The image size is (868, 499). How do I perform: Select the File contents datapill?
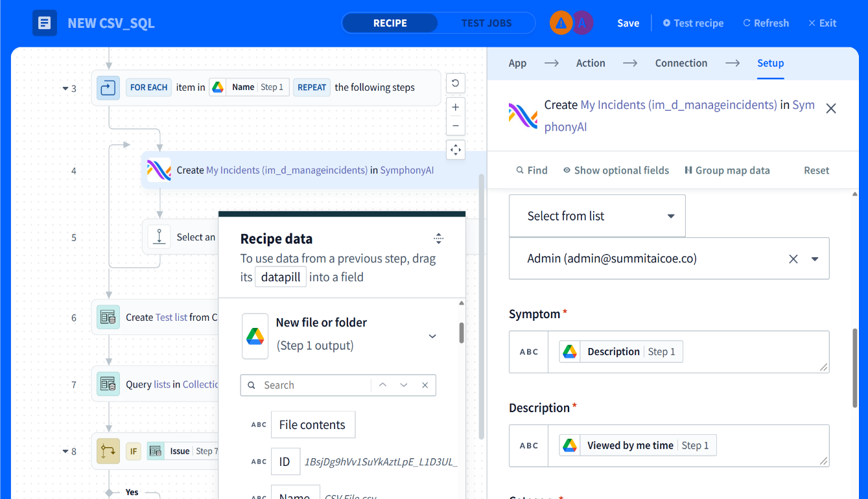(312, 425)
